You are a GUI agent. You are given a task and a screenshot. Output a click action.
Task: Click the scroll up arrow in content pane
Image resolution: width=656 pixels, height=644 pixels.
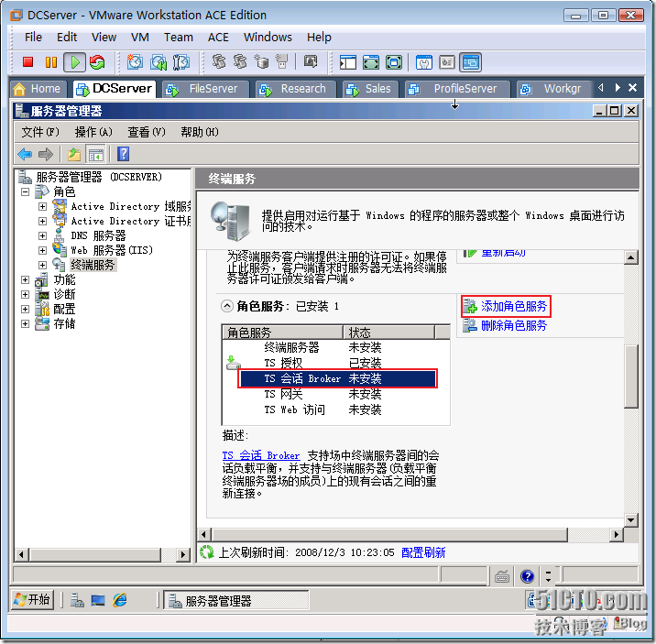[630, 257]
